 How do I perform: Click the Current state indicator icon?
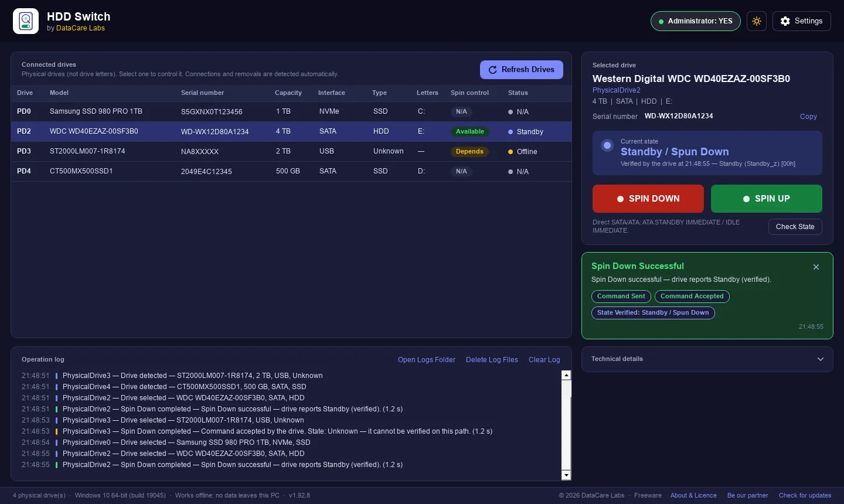tap(607, 145)
